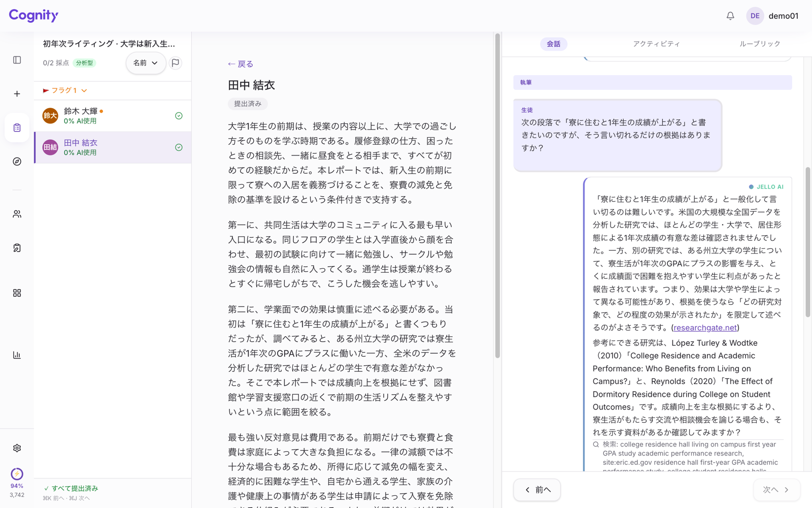
Task: Switch to the アクティビティ tab
Action: [x=656, y=44]
